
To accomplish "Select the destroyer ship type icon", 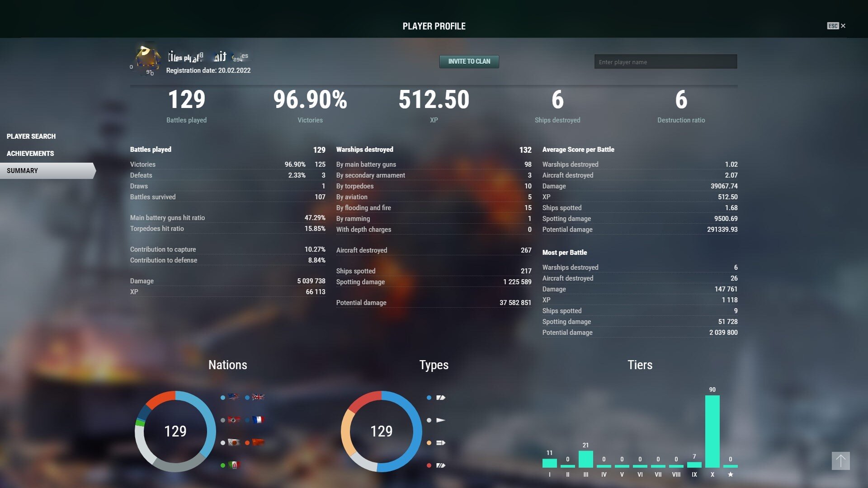I will point(441,420).
